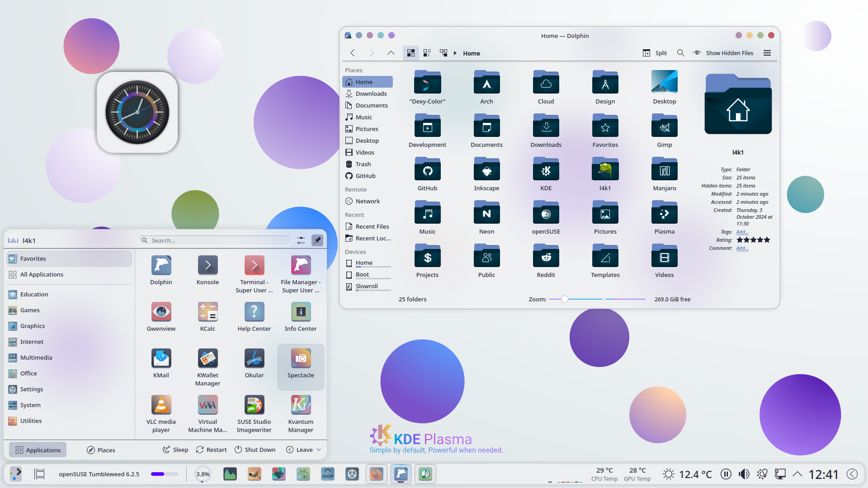Toggle the launcher pin button
The height and width of the screenshot is (488, 868).
pos(317,240)
